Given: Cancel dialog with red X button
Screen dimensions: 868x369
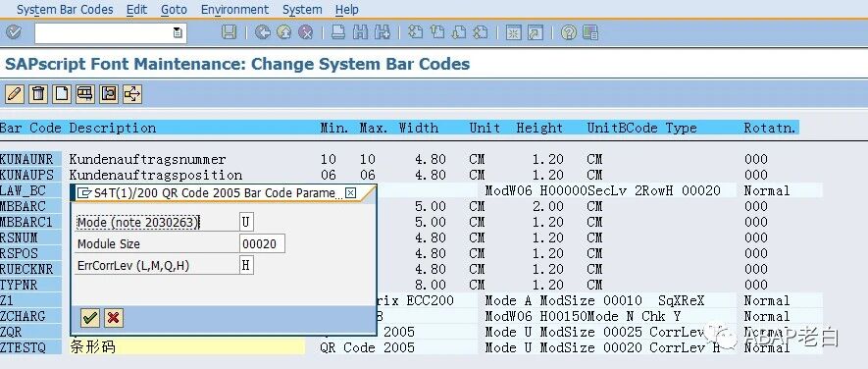Looking at the screenshot, I should point(114,317).
